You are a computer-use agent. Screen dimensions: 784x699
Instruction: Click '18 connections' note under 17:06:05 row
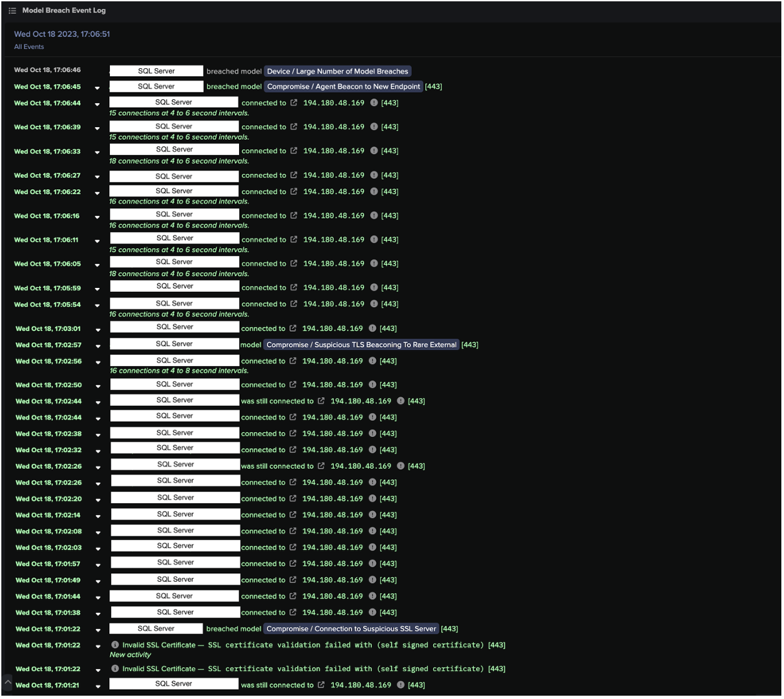pyautogui.click(x=179, y=274)
